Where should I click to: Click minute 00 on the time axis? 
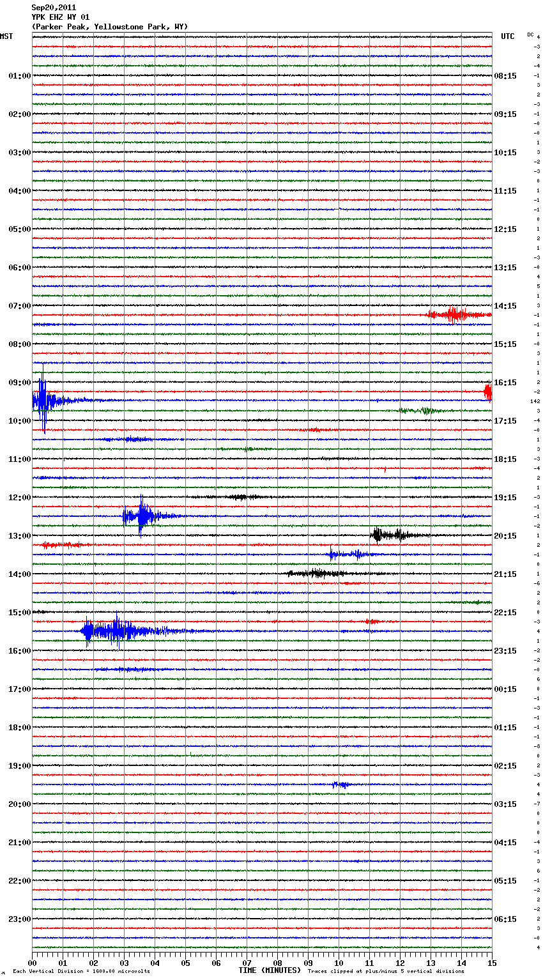(32, 963)
